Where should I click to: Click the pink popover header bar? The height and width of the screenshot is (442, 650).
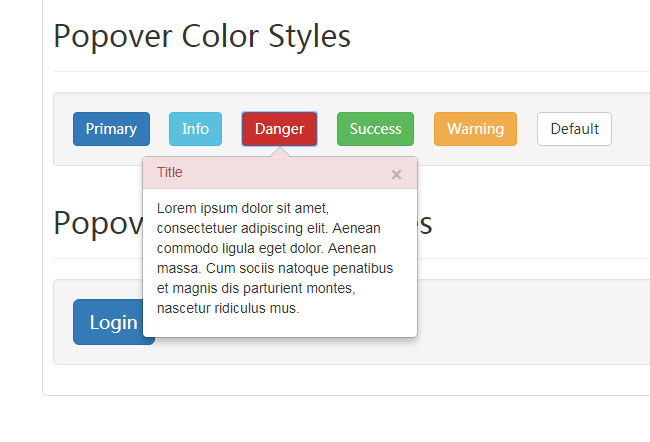click(x=280, y=173)
